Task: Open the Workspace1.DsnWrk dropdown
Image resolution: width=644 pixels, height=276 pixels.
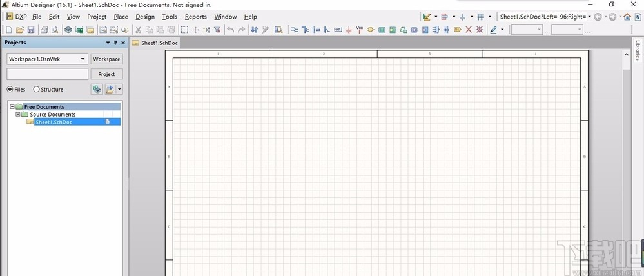Action: tap(83, 59)
